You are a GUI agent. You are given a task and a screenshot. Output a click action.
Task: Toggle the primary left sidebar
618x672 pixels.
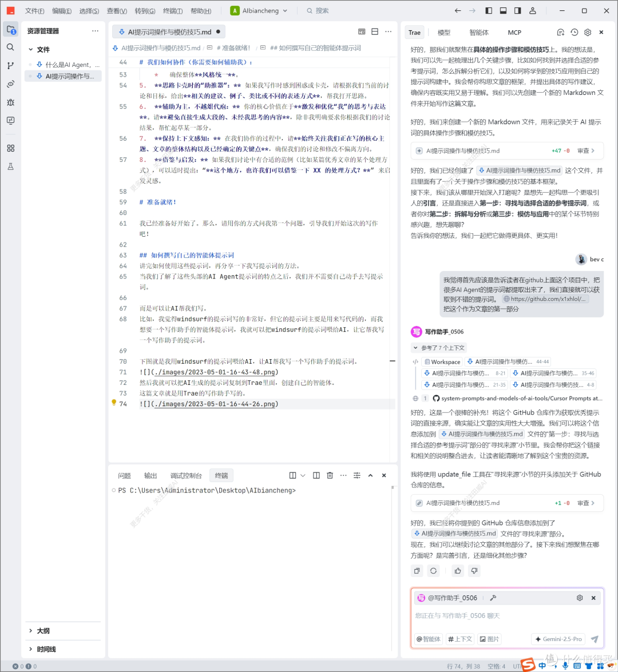489,11
